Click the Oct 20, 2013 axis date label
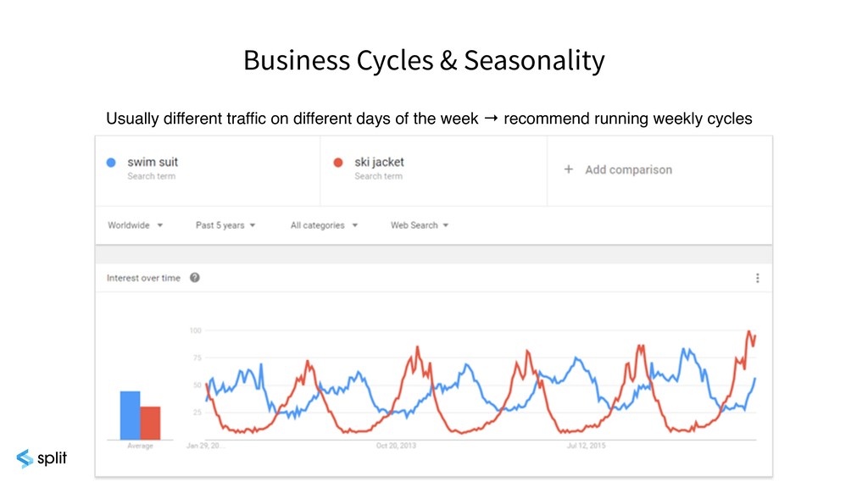Viewport: 868px width, 488px height. (x=396, y=446)
